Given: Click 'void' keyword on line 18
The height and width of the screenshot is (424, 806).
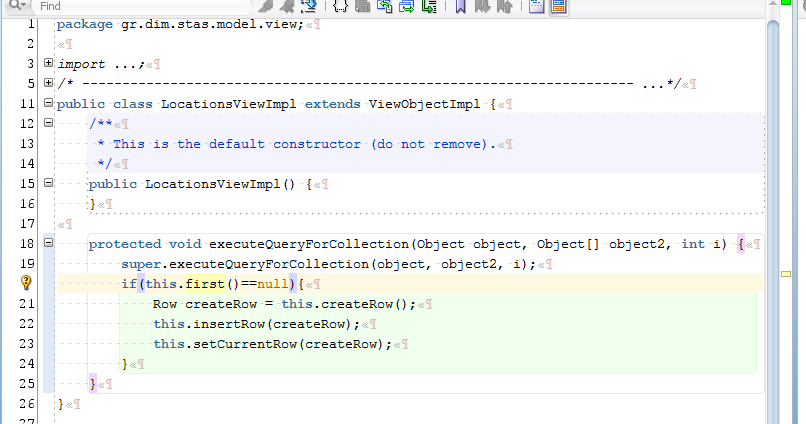Looking at the screenshot, I should [185, 244].
